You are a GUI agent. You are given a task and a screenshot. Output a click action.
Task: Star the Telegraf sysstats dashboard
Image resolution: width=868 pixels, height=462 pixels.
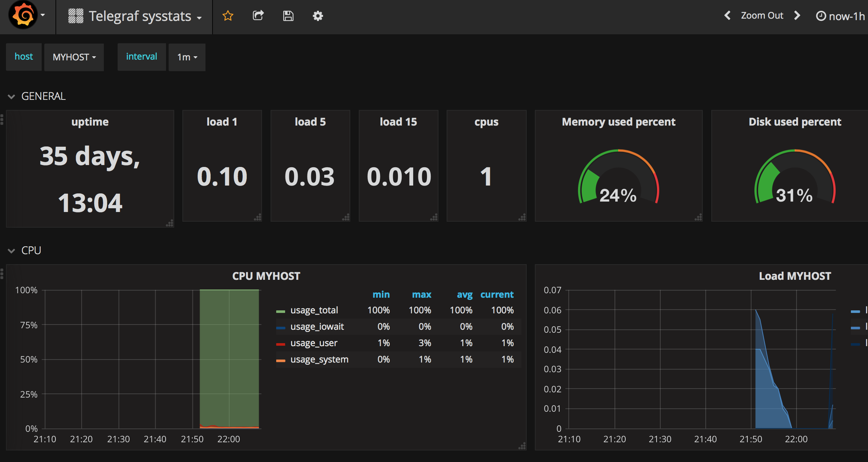(x=227, y=16)
